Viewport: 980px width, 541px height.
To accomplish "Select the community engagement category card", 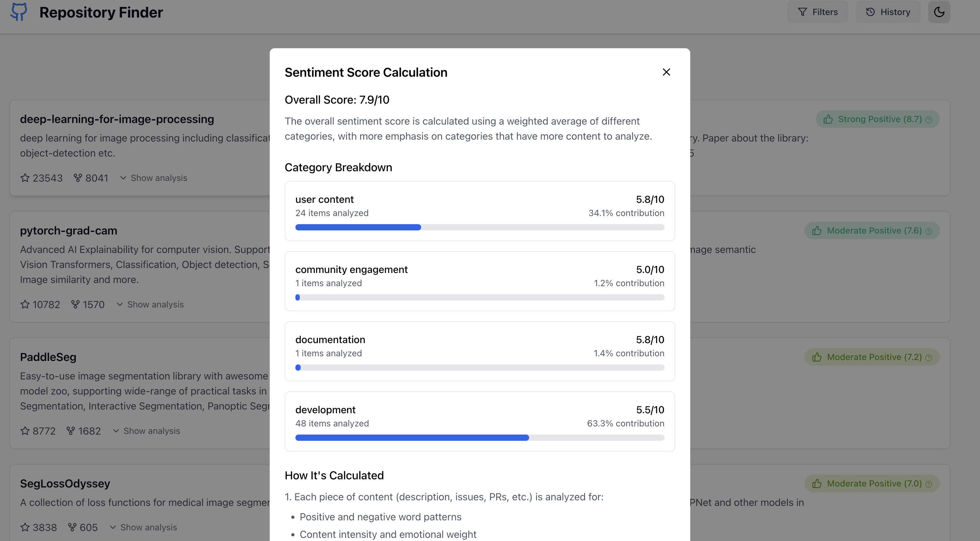I will [480, 281].
